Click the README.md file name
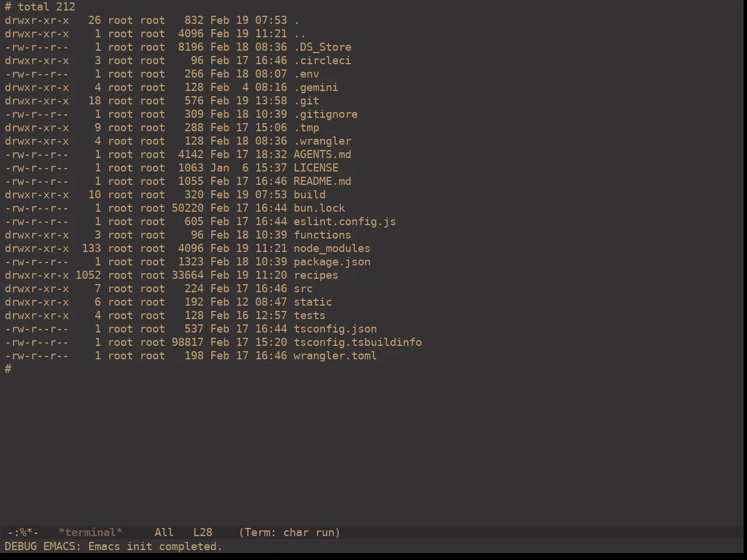The image size is (747, 560). pos(322,181)
